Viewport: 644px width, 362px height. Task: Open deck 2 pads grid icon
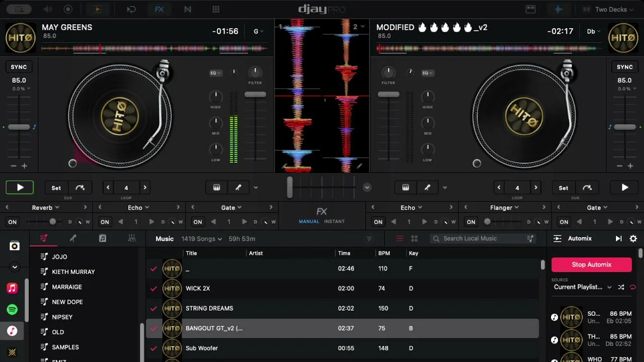pyautogui.click(x=406, y=188)
